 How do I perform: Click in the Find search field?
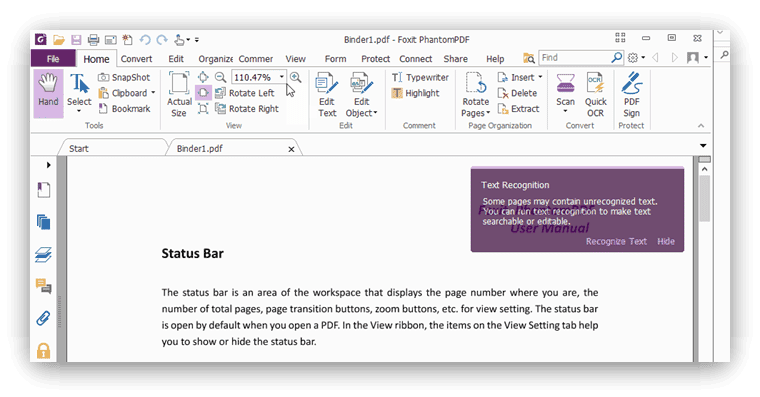[574, 58]
